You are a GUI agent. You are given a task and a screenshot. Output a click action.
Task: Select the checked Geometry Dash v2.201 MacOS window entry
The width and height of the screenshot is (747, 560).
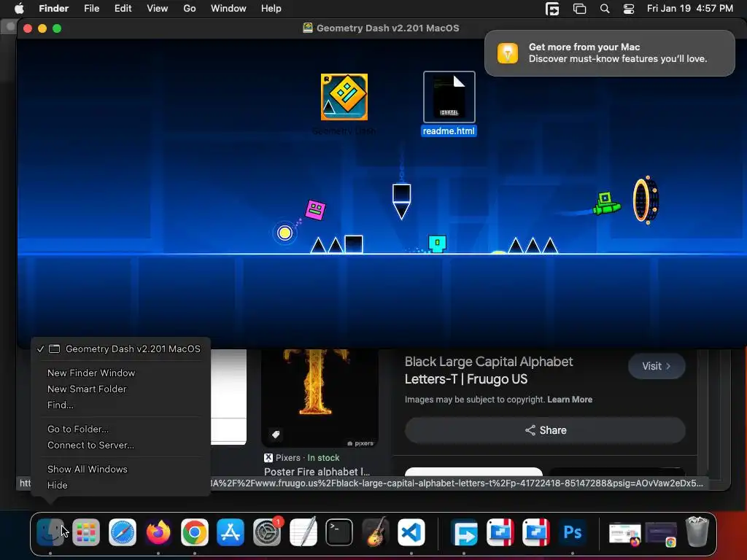pyautogui.click(x=120, y=349)
